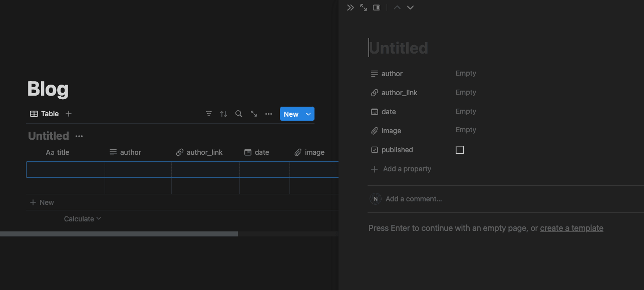Switch to side peek layout mode
This screenshot has width=644, height=290.
(x=376, y=7)
